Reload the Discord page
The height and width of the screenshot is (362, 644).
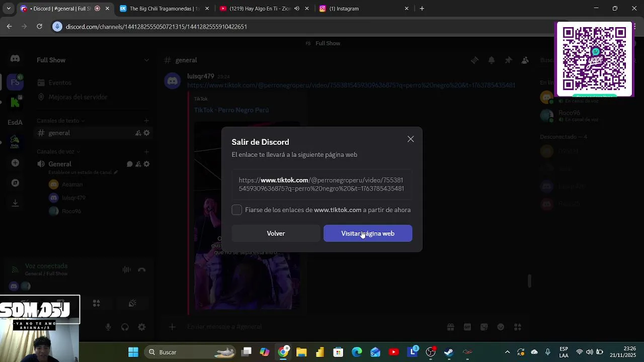(x=39, y=27)
